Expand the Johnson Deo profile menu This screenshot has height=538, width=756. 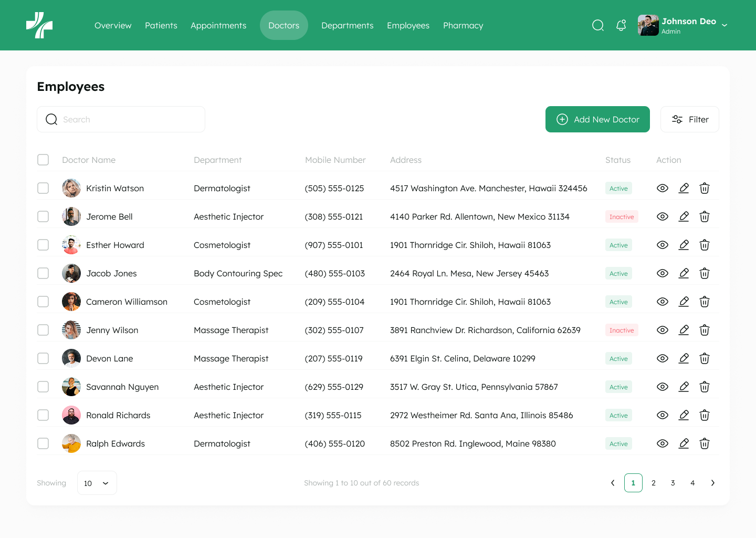tap(724, 25)
